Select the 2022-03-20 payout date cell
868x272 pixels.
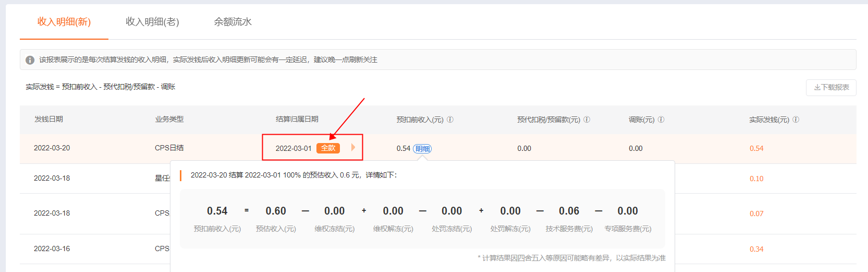52,148
